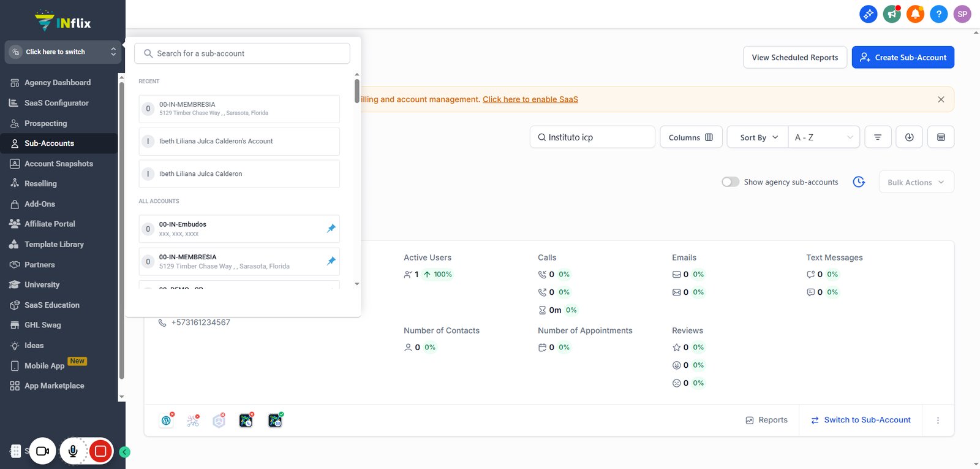Open the filters icon beside A - Z

(x=878, y=137)
